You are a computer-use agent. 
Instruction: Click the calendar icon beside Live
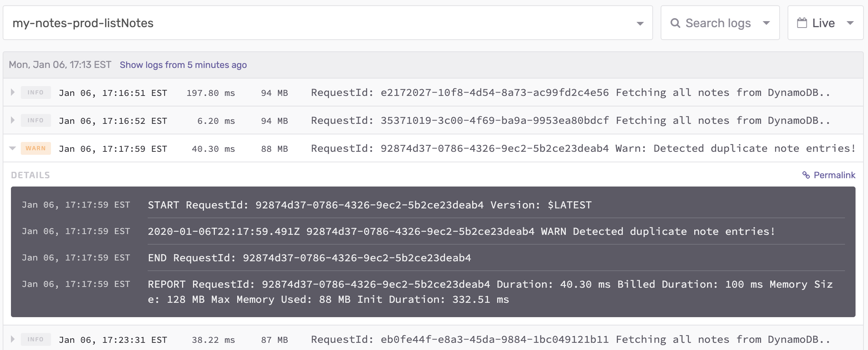tap(802, 23)
